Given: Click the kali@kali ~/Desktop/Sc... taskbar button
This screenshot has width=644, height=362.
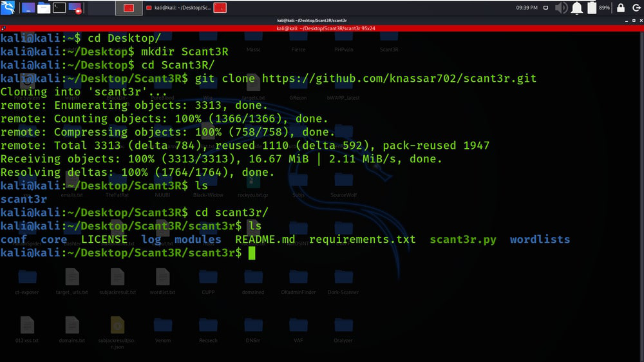Looking at the screenshot, I should point(178,8).
